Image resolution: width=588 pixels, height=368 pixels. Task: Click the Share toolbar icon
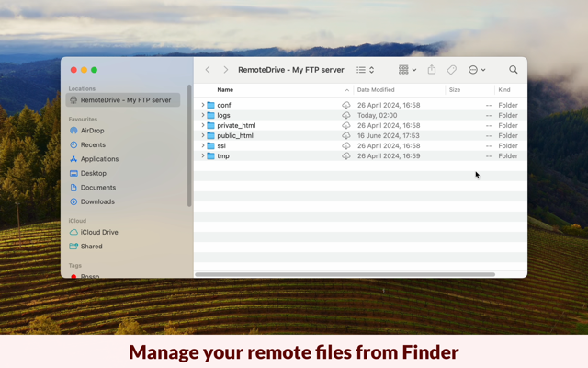click(x=432, y=70)
